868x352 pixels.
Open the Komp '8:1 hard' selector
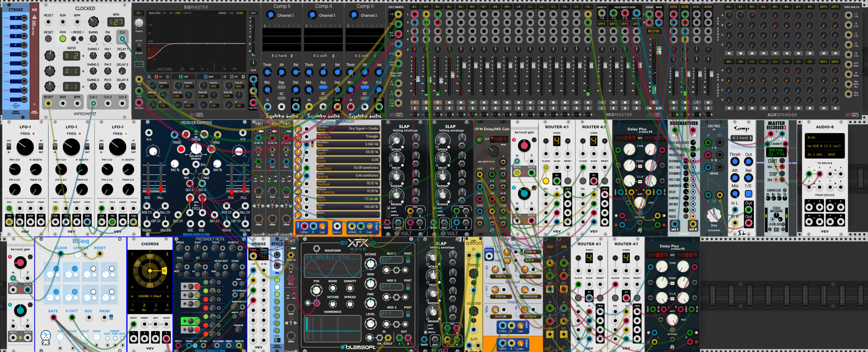[x=741, y=138]
